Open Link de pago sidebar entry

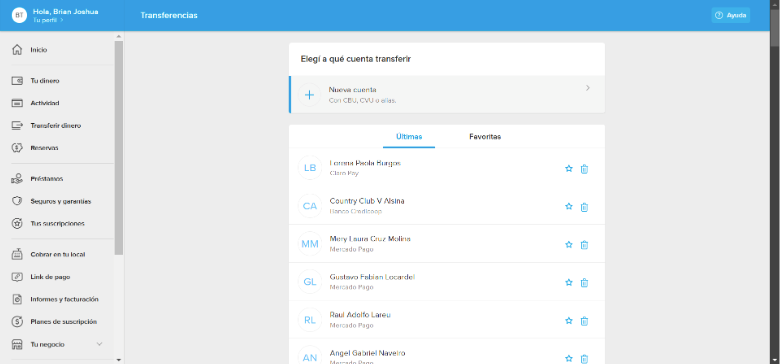click(x=50, y=276)
